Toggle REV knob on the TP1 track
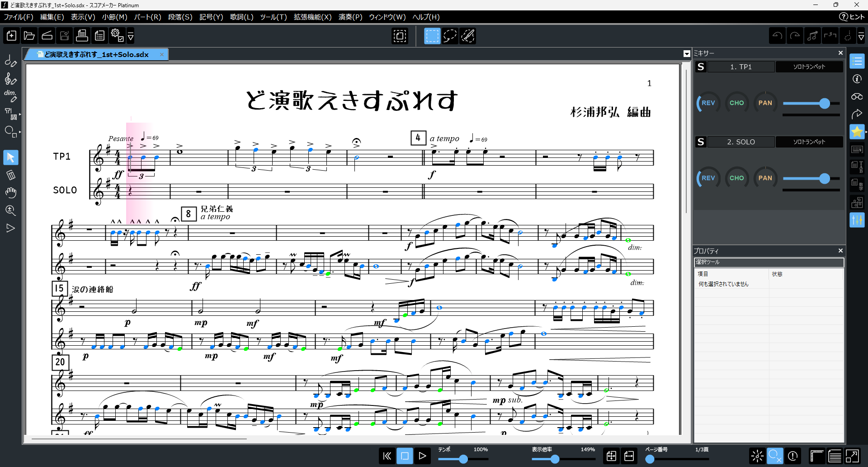The image size is (868, 467). coord(708,103)
